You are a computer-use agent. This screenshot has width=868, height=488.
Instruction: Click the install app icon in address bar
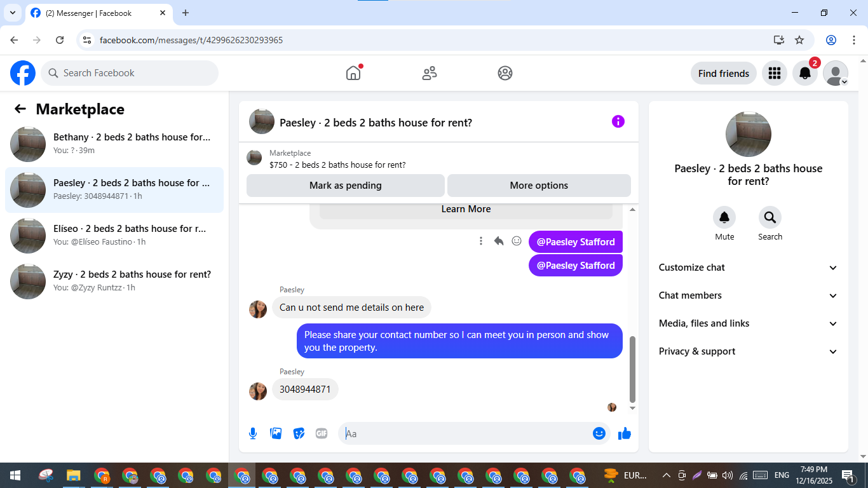point(779,40)
